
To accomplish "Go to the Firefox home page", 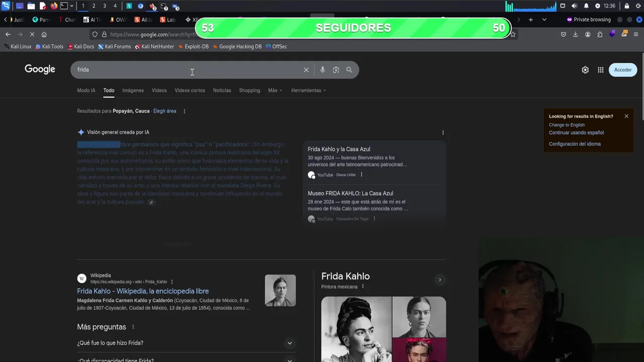I will click(x=44, y=34).
